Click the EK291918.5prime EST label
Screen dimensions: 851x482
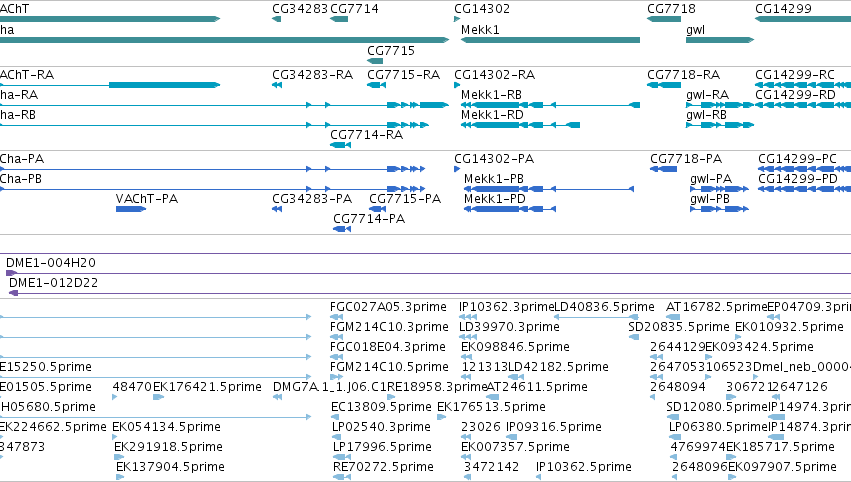[168, 447]
